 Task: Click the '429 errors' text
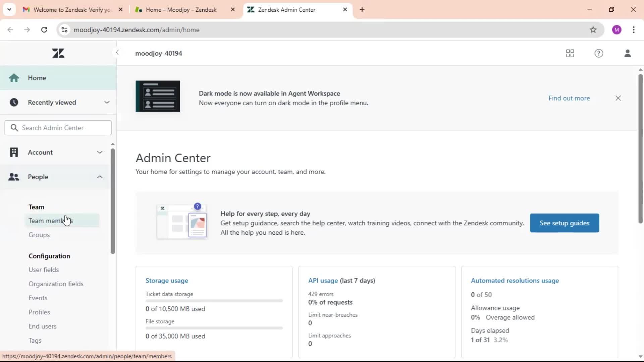coord(321,294)
